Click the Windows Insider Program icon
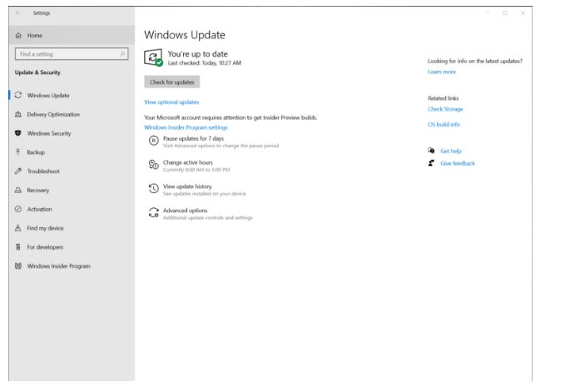565x392 pixels. [x=18, y=265]
